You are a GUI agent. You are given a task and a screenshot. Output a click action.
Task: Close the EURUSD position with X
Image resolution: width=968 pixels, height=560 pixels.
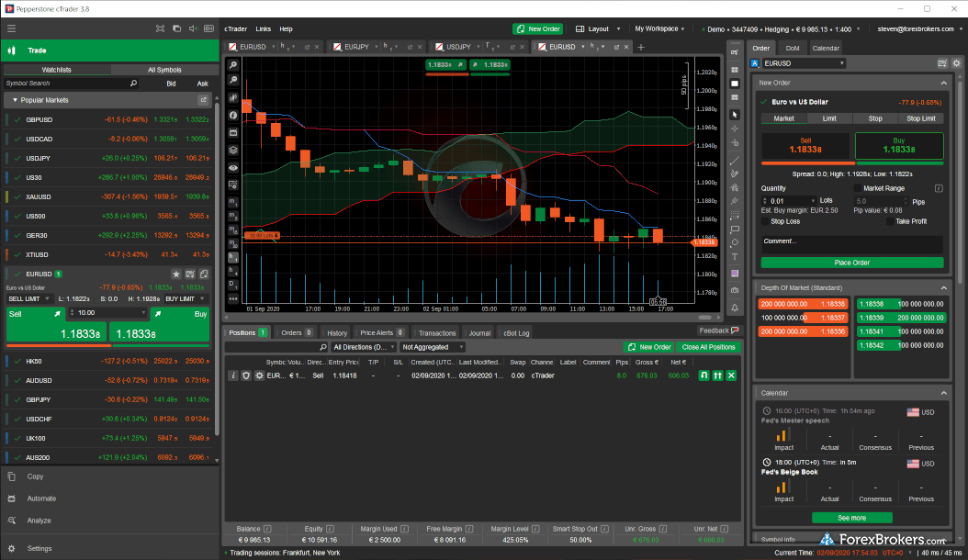coord(732,375)
